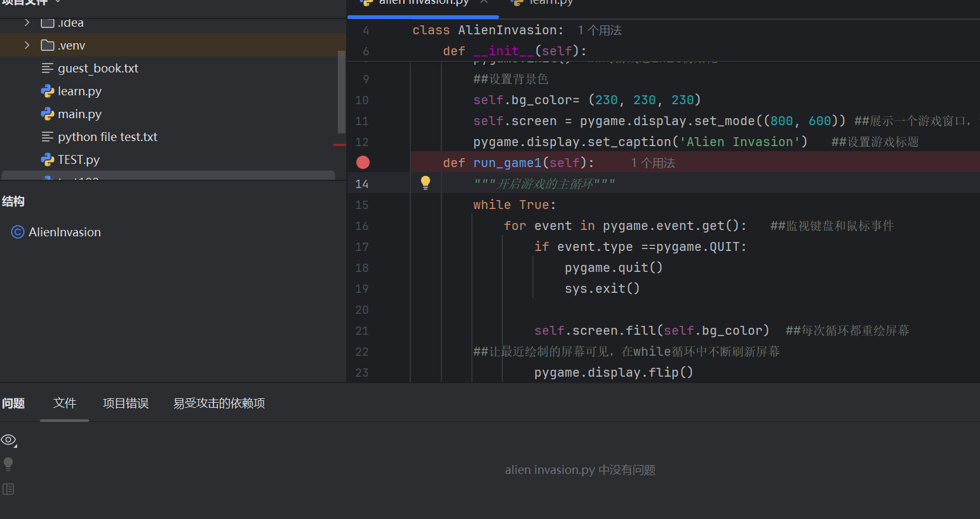
Task: Open the 项目错误 tab
Action: (125, 403)
